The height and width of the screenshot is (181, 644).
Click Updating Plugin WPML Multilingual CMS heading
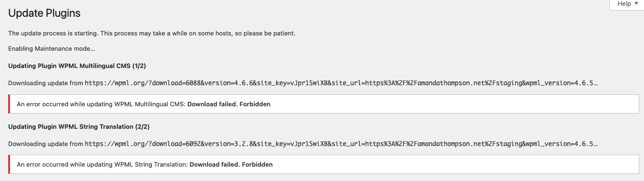[80, 66]
